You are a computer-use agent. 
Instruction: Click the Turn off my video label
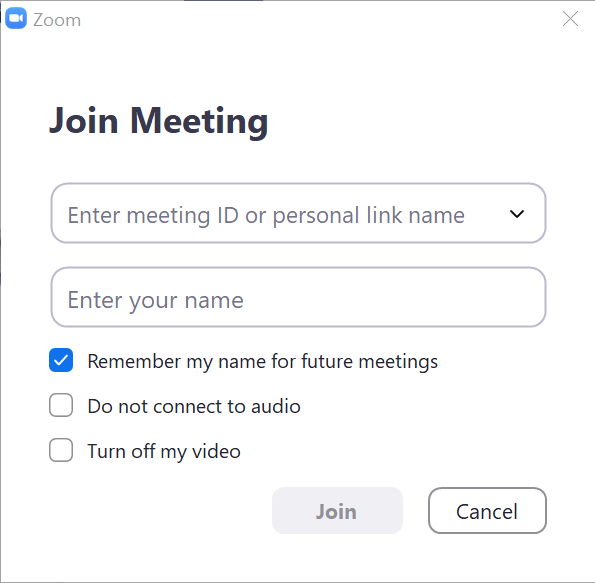[x=164, y=451]
